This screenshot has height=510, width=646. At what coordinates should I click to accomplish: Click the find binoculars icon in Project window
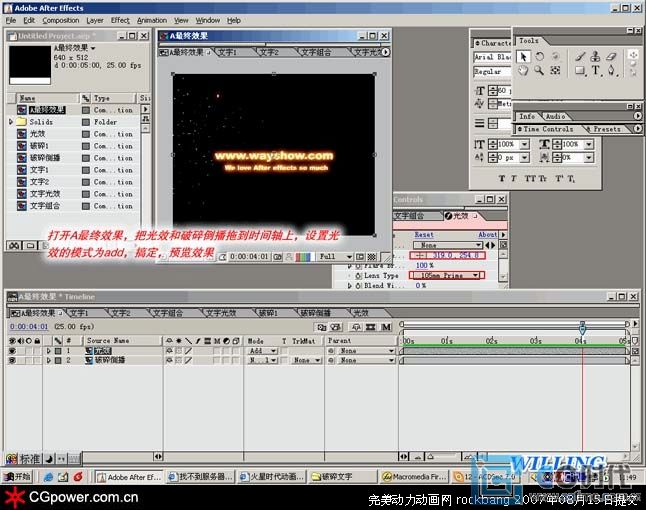click(x=14, y=246)
